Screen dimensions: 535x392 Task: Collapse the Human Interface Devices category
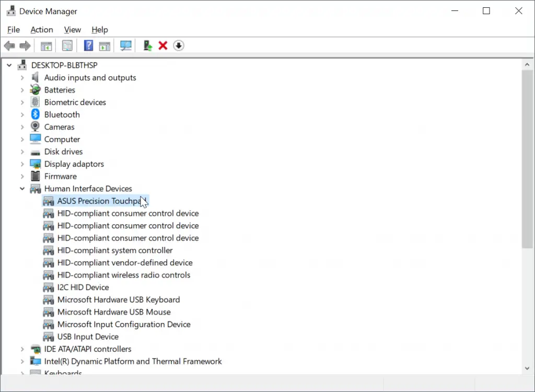point(22,188)
